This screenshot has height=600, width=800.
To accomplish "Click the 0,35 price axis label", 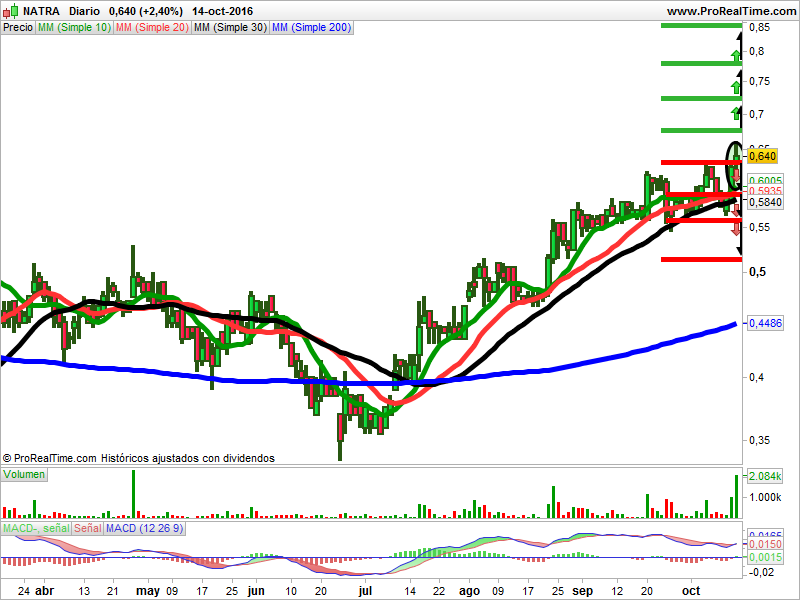I will (760, 440).
